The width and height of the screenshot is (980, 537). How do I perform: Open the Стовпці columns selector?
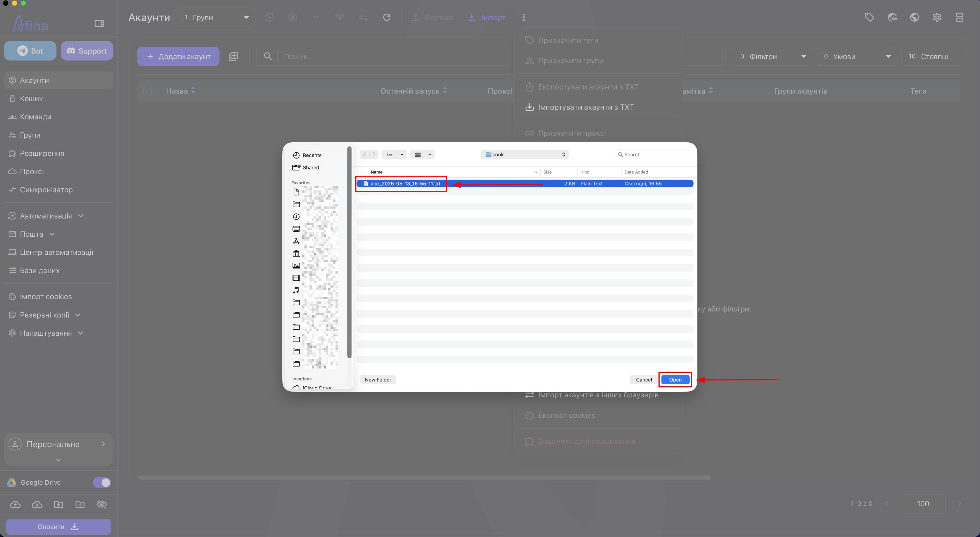930,56
